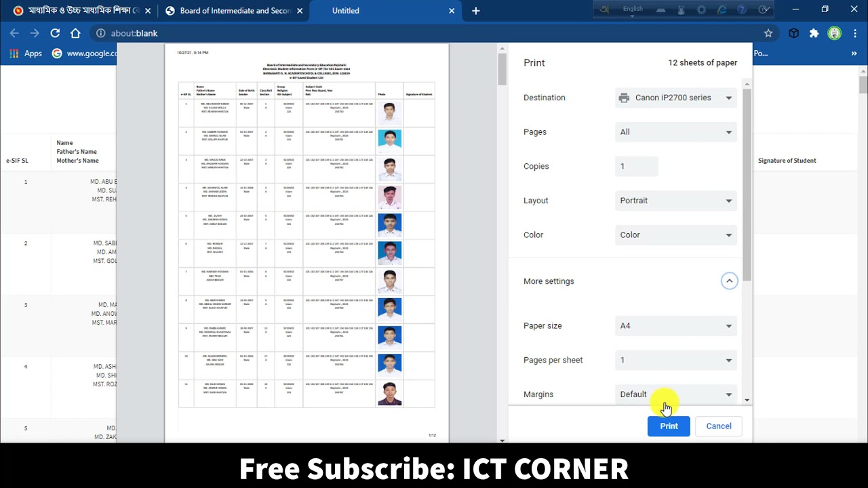Choose a Paper size from the A4 dropdown
The image size is (868, 488).
(675, 326)
